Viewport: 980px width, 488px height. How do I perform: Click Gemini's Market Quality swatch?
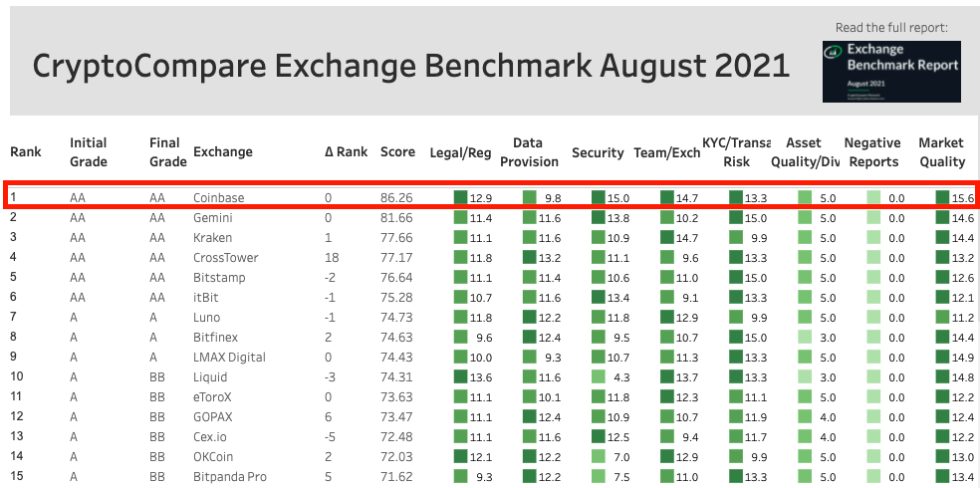pyautogui.click(x=942, y=218)
